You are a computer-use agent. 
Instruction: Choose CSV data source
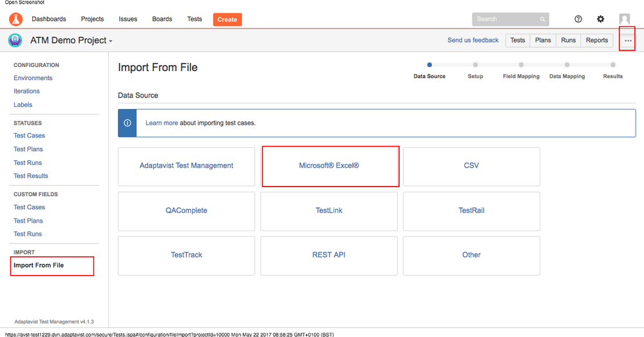471,167
